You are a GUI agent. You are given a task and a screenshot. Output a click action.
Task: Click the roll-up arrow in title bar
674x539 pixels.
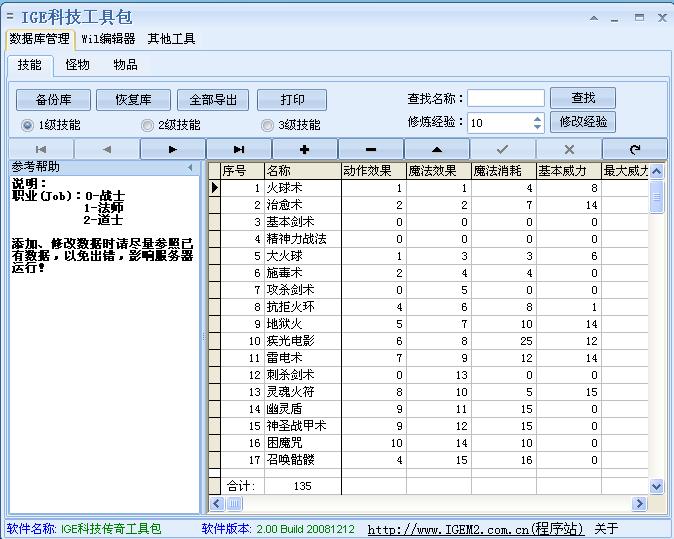coord(595,18)
